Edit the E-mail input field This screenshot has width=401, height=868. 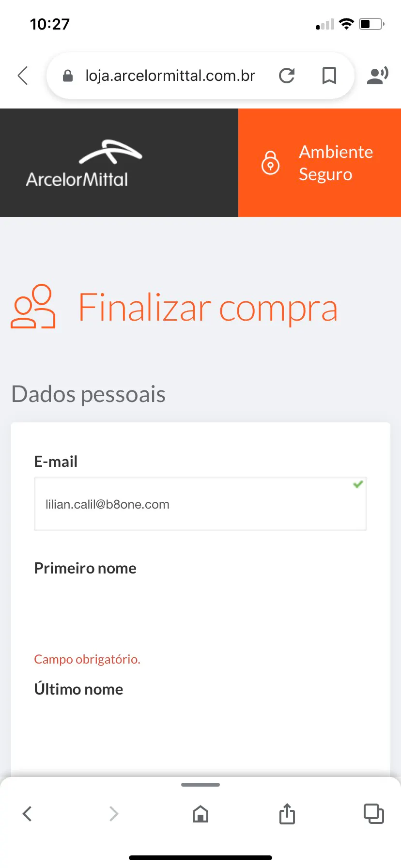[x=200, y=504]
